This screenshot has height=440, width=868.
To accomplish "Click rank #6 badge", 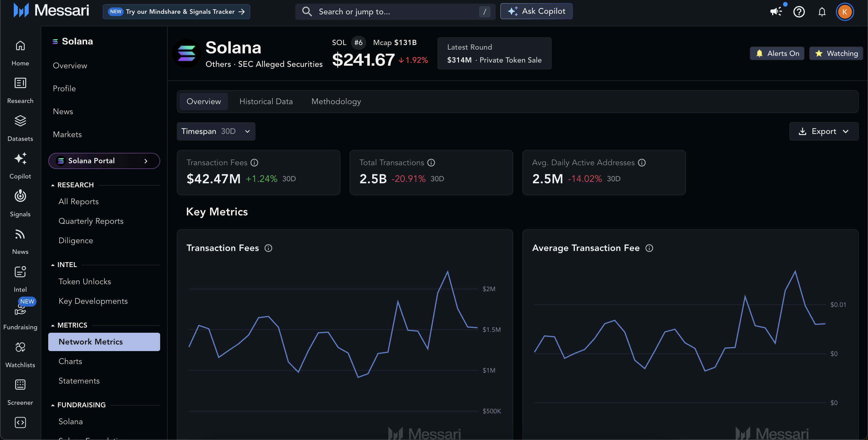I will point(358,42).
